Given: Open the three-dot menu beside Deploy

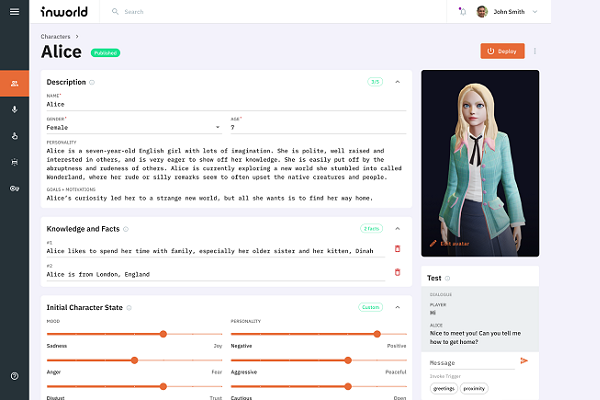Looking at the screenshot, I should point(534,51).
